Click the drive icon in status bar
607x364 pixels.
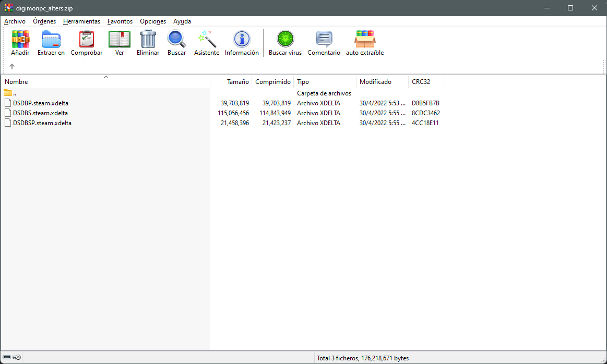pos(7,357)
